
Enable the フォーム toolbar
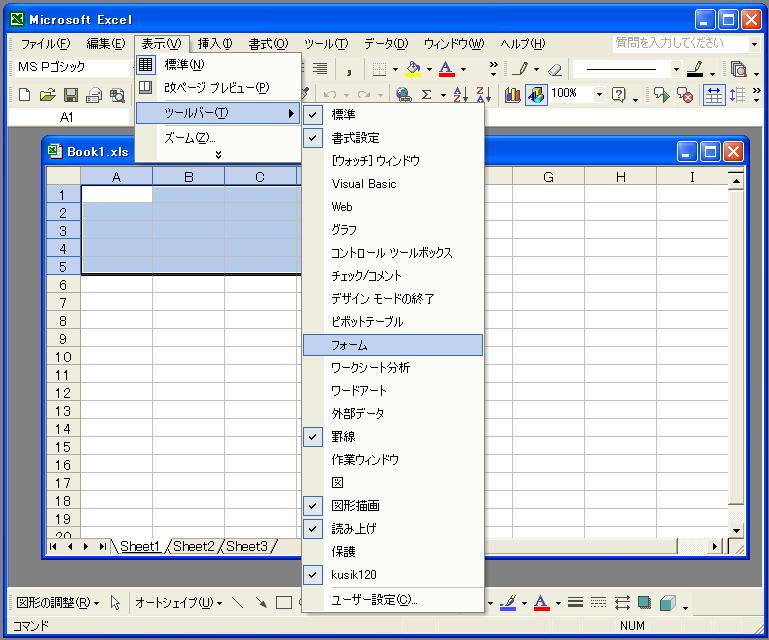click(392, 345)
